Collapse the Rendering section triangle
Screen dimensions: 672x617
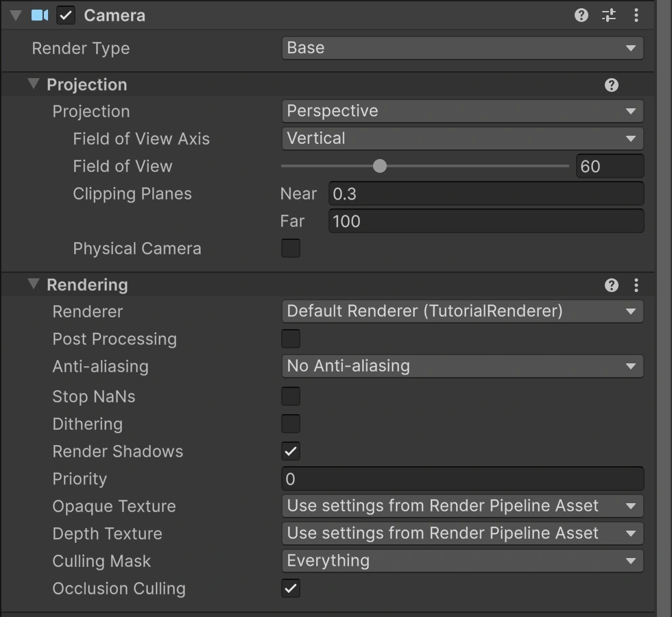pos(34,284)
